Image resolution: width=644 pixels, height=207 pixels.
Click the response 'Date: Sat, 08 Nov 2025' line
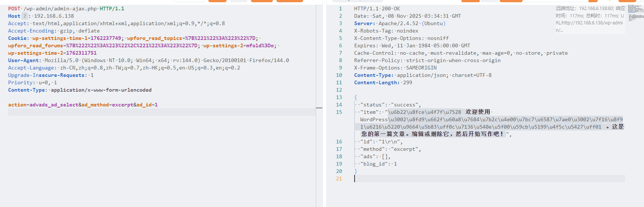[x=407, y=16]
